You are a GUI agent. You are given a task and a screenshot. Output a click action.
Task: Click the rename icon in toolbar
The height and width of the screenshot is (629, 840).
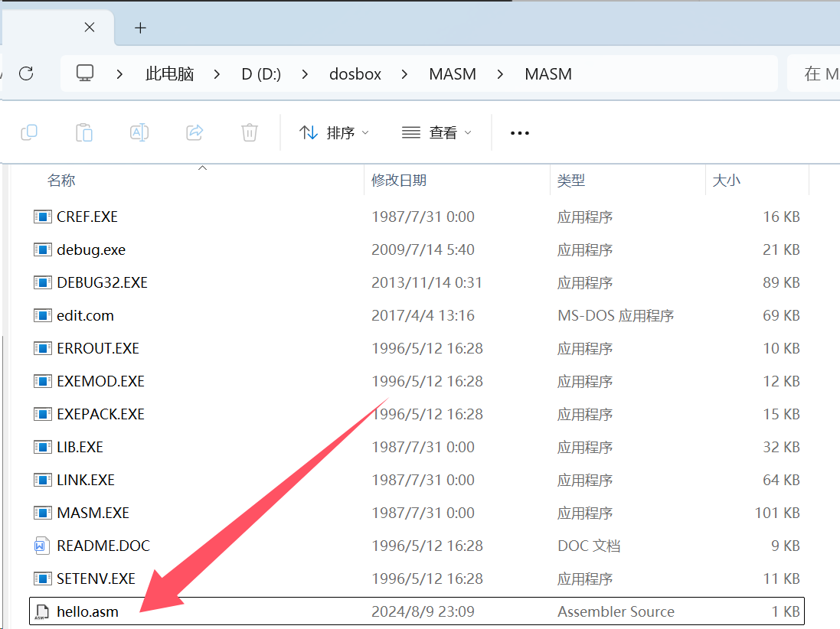coord(139,132)
